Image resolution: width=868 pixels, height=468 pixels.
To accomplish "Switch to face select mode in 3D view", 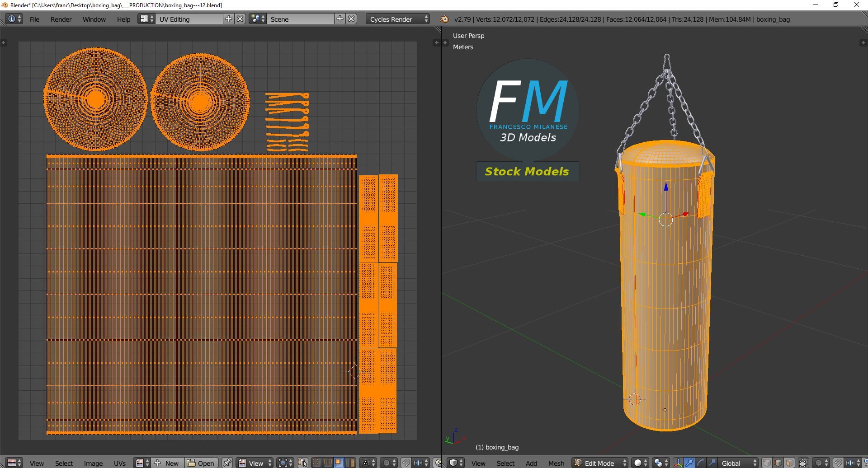I will [789, 463].
